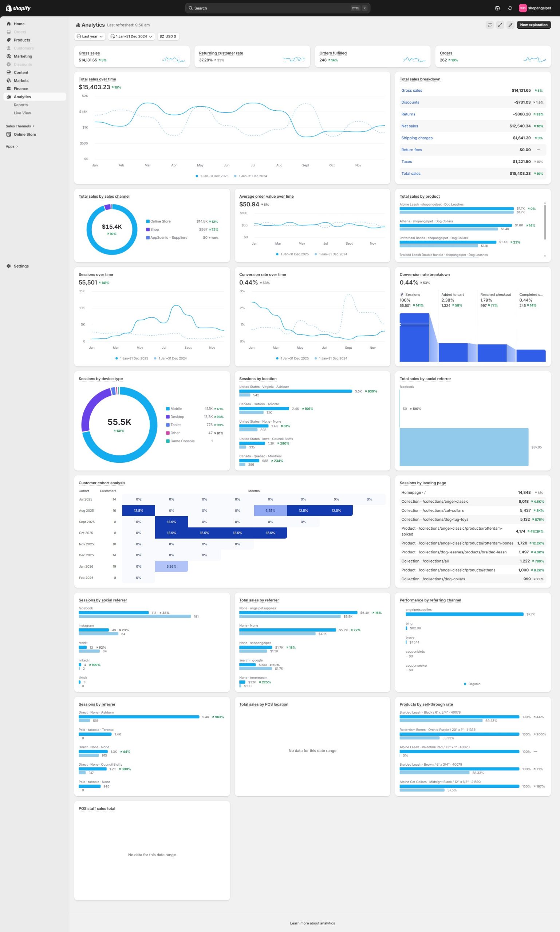Click the New exploration button
This screenshot has height=932, width=560.
point(533,25)
